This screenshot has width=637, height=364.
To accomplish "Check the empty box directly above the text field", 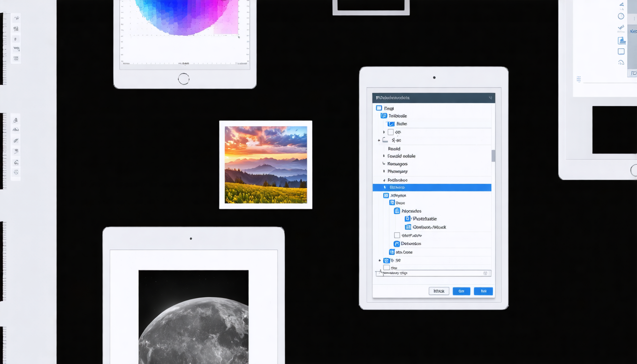I will click(386, 267).
